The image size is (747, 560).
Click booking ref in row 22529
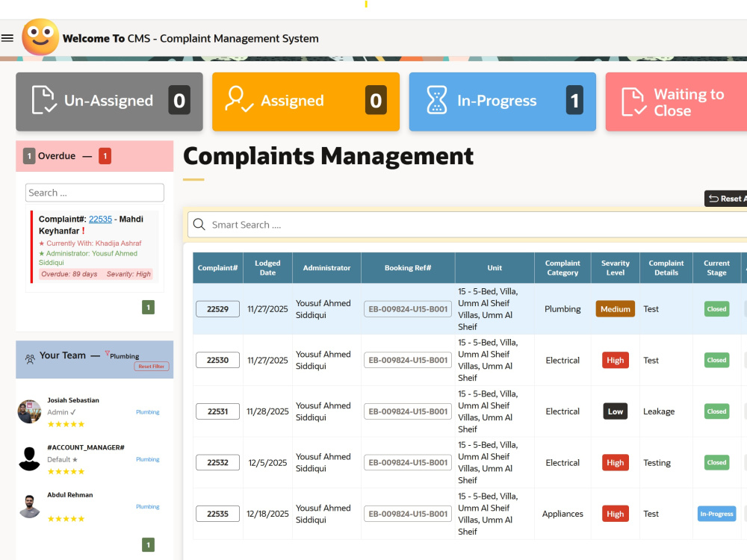coord(408,309)
